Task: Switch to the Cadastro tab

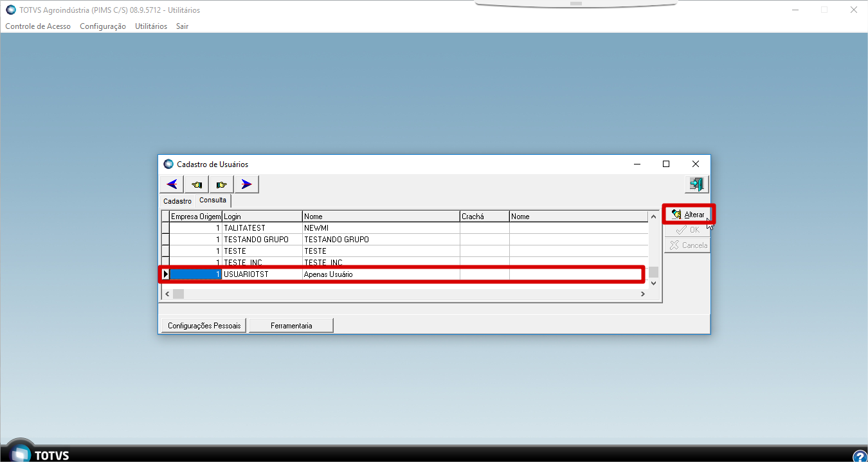Action: point(177,201)
